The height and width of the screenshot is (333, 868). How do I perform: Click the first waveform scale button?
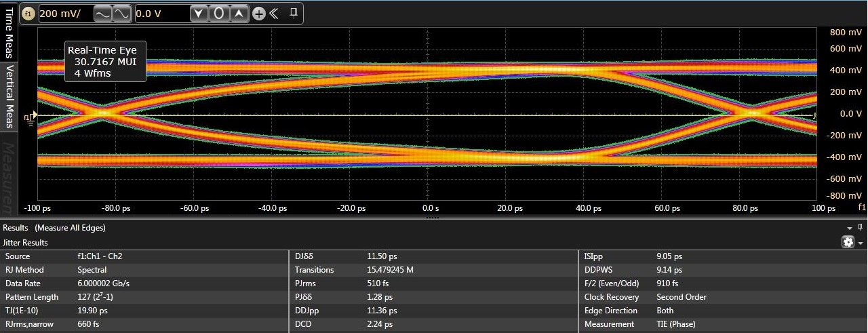tap(102, 14)
